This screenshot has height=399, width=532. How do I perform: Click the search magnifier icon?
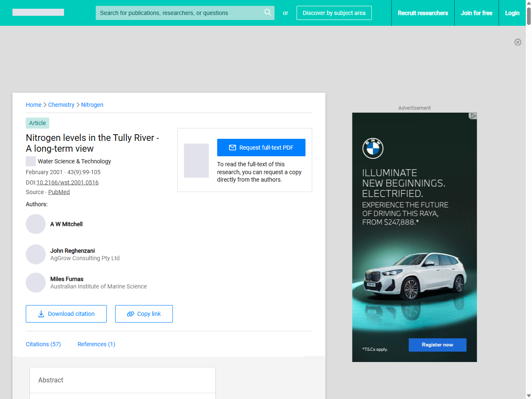[268, 12]
